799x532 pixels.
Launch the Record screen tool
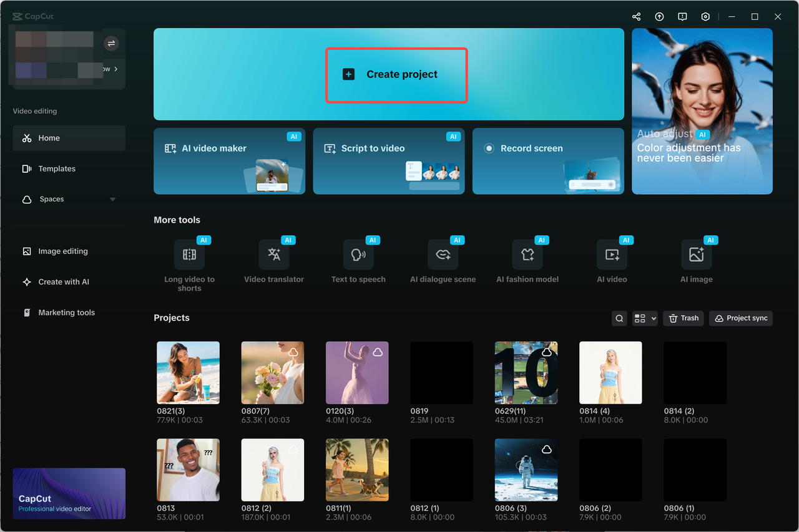[x=547, y=161]
